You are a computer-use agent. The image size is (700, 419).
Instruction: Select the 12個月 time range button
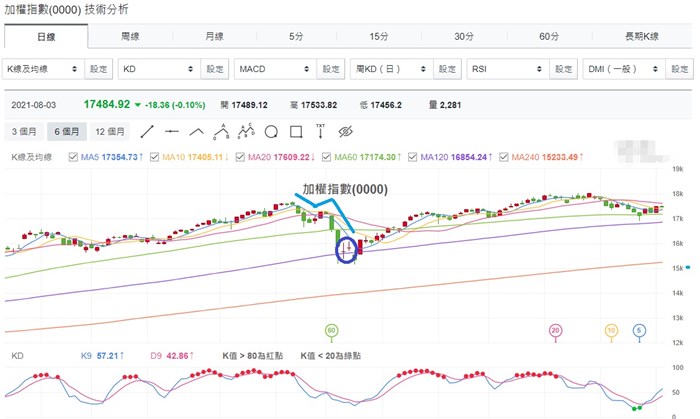(x=110, y=131)
